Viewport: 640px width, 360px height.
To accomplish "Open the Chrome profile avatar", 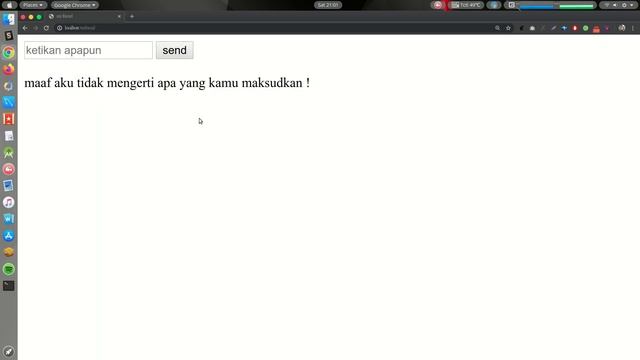I will pyautogui.click(x=622, y=28).
